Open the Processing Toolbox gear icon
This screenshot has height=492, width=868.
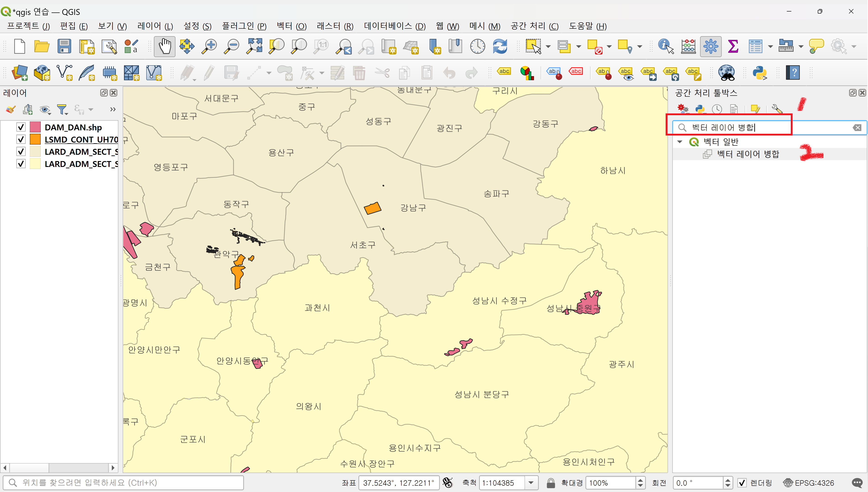point(711,46)
